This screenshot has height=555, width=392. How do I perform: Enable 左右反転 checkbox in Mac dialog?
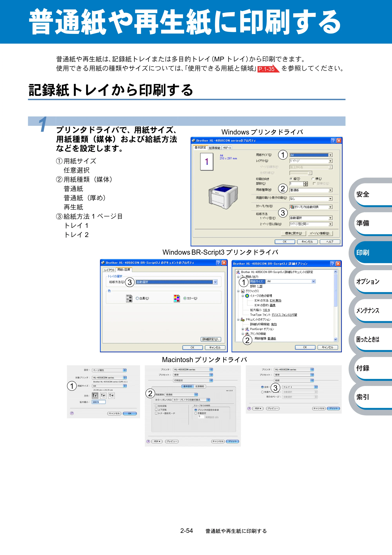coord(156,406)
